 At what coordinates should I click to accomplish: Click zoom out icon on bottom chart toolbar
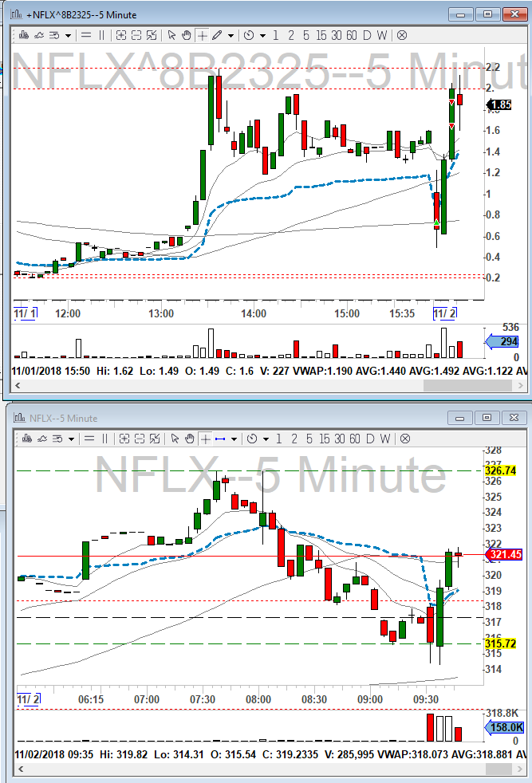pyautogui.click(x=140, y=439)
